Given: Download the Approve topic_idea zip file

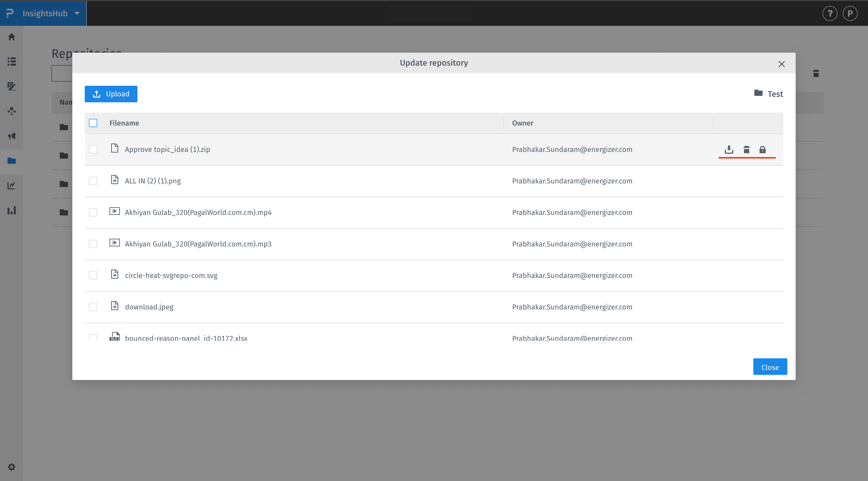Looking at the screenshot, I should pos(729,150).
